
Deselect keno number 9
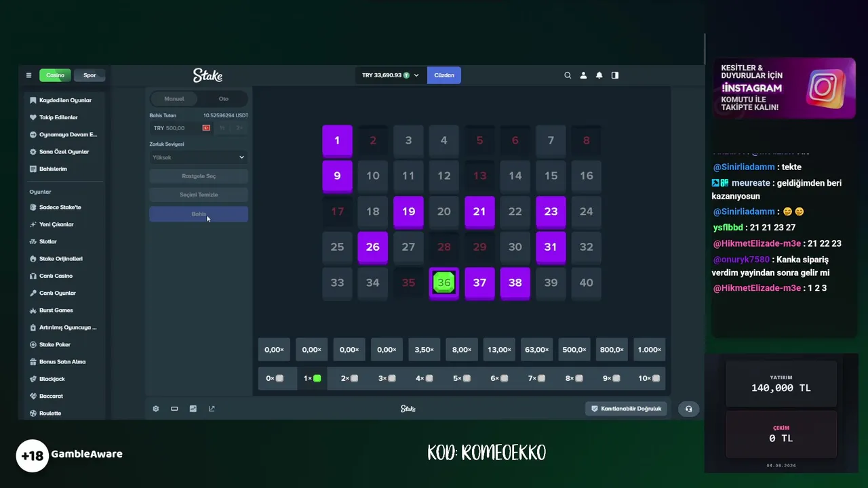coord(337,176)
